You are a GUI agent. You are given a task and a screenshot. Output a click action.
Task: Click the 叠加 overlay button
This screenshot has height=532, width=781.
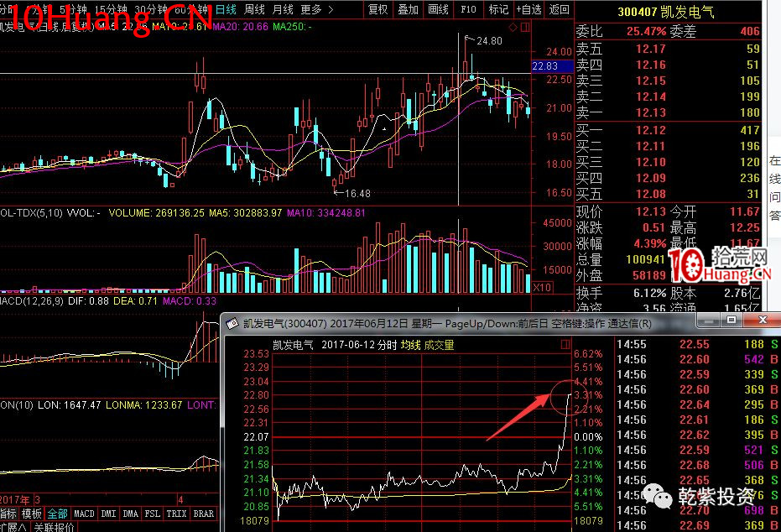(408, 9)
